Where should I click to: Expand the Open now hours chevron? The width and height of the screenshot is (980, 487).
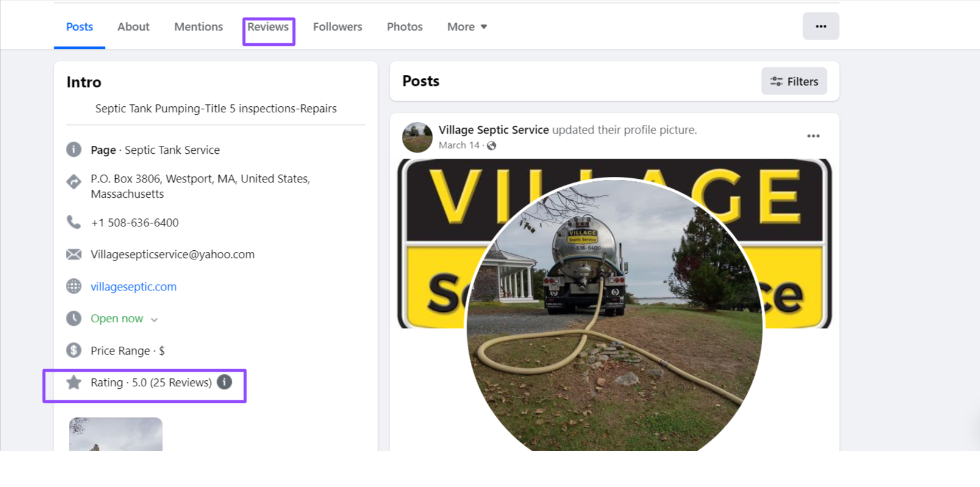[154, 320]
